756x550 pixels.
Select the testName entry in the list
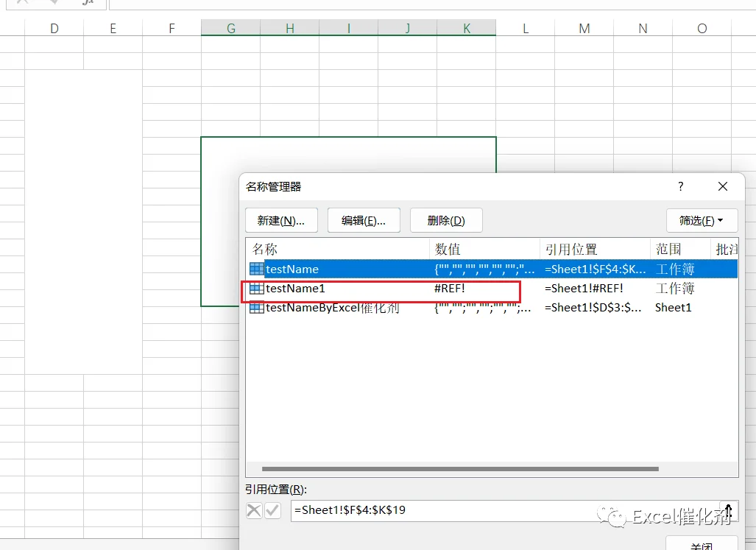[492, 269]
